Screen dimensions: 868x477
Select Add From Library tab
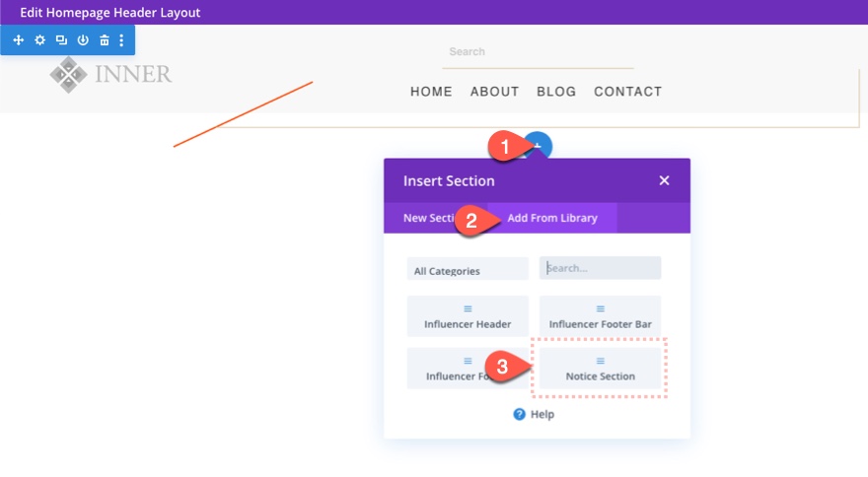(552, 218)
